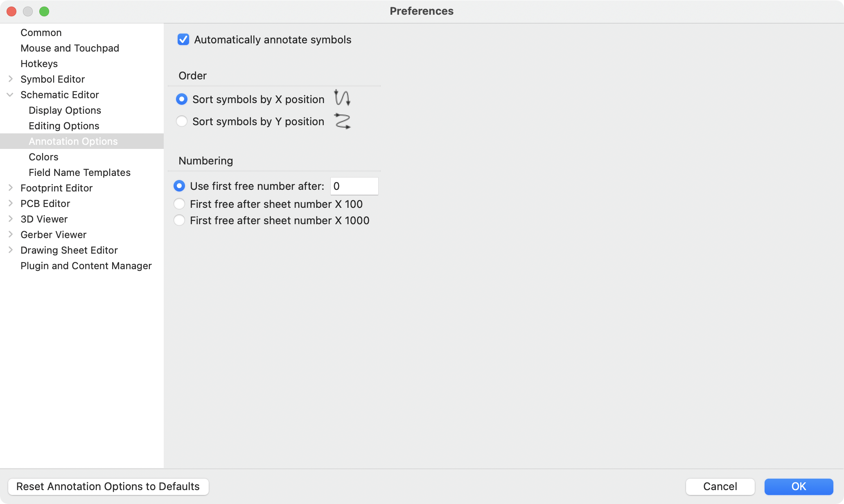Click the Cancel button

tap(720, 486)
